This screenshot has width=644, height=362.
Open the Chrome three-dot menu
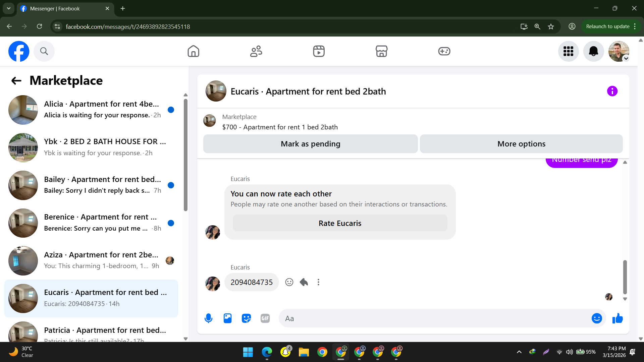click(635, 26)
